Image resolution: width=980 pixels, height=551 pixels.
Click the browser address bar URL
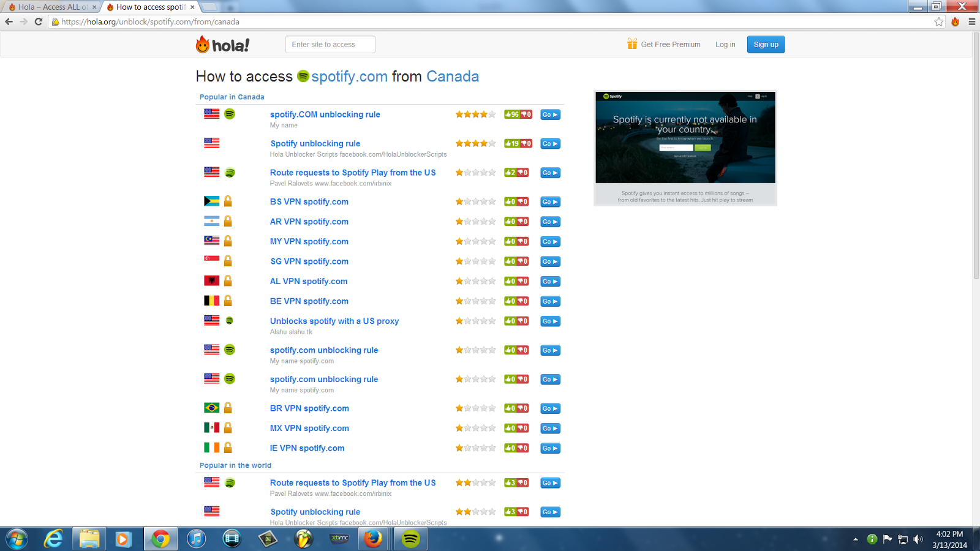click(150, 21)
